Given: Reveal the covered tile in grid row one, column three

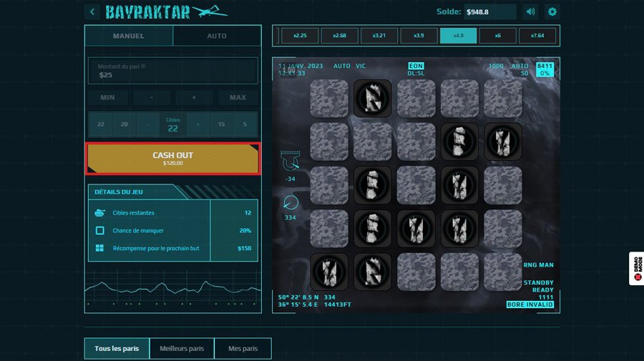Looking at the screenshot, I should coord(416,99).
